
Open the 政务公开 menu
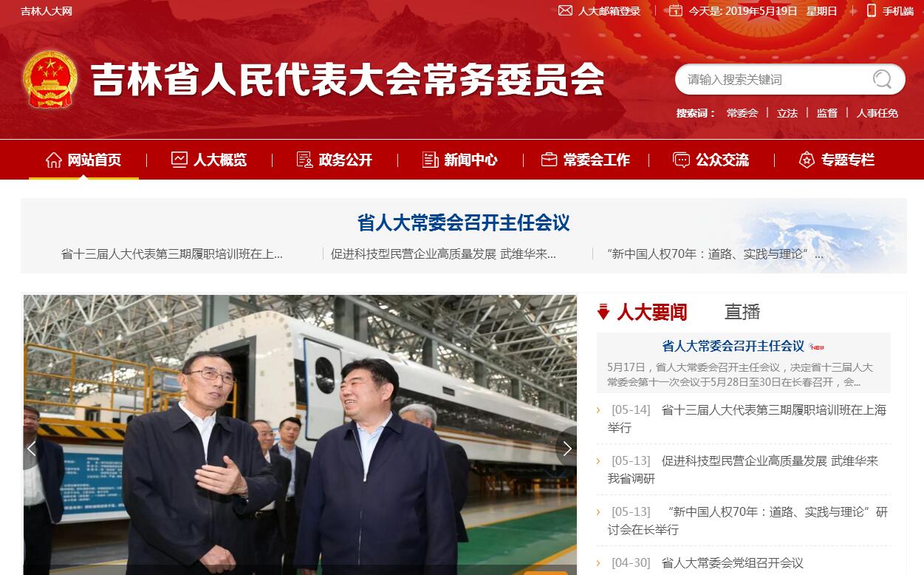pos(335,160)
